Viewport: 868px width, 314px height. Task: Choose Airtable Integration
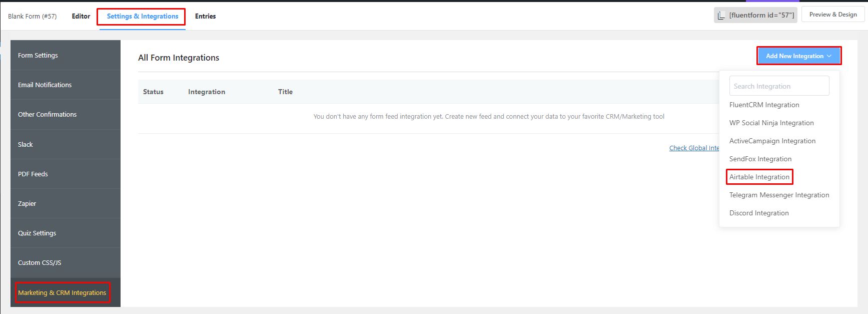(x=759, y=177)
